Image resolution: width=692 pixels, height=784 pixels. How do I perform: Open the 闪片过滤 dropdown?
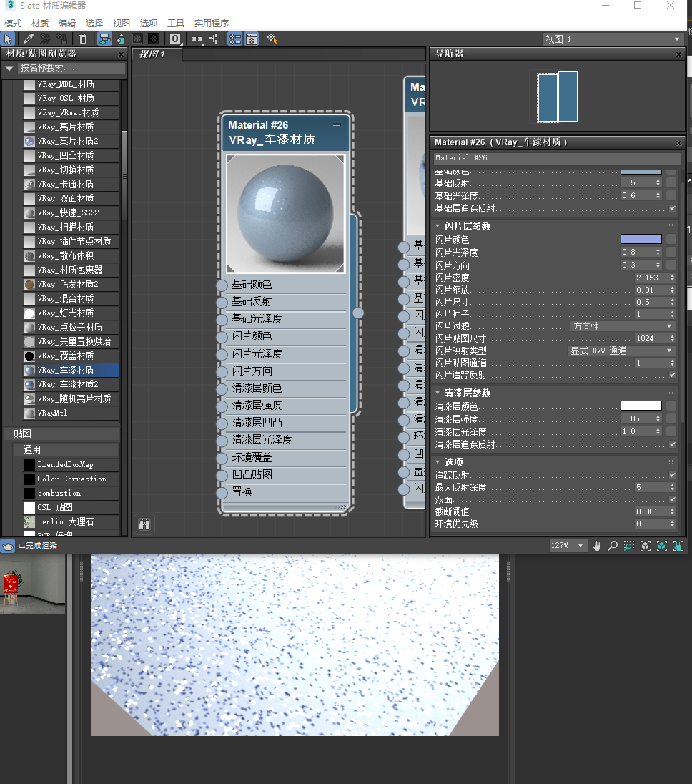(623, 326)
